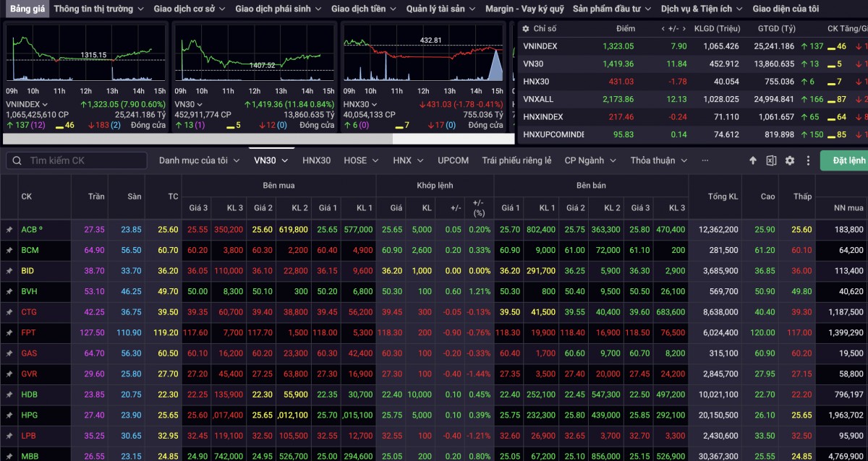Open price board settings gear icon
This screenshot has height=461, width=868.
click(789, 160)
